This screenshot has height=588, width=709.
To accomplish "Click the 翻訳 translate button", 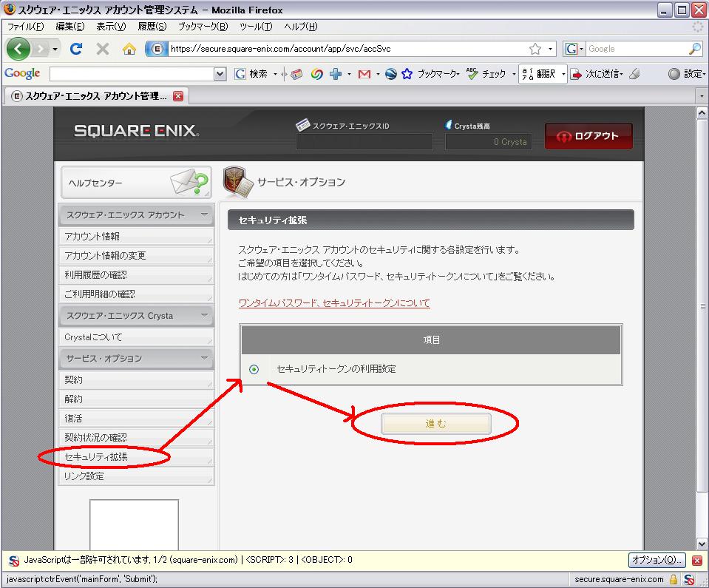I will click(539, 74).
